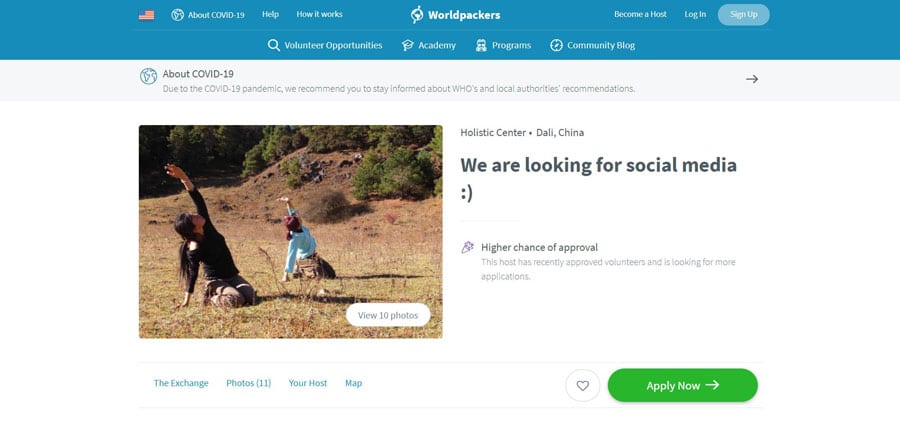Click the Worldpackers logo

click(x=455, y=15)
